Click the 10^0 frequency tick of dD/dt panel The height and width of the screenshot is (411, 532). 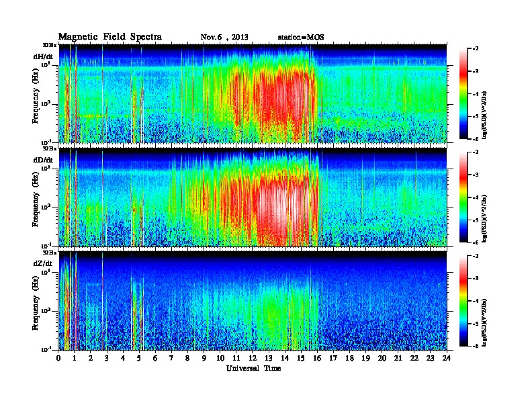pyautogui.click(x=46, y=208)
